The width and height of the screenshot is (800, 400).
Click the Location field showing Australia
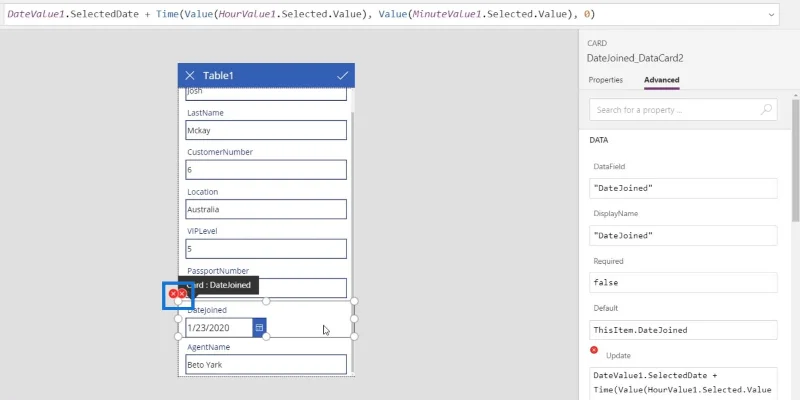pos(266,209)
